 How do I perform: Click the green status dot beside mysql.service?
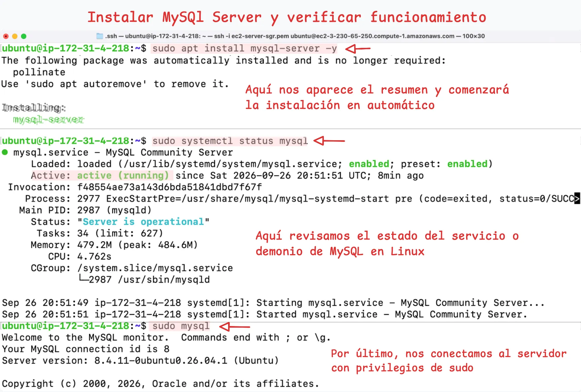click(x=5, y=152)
